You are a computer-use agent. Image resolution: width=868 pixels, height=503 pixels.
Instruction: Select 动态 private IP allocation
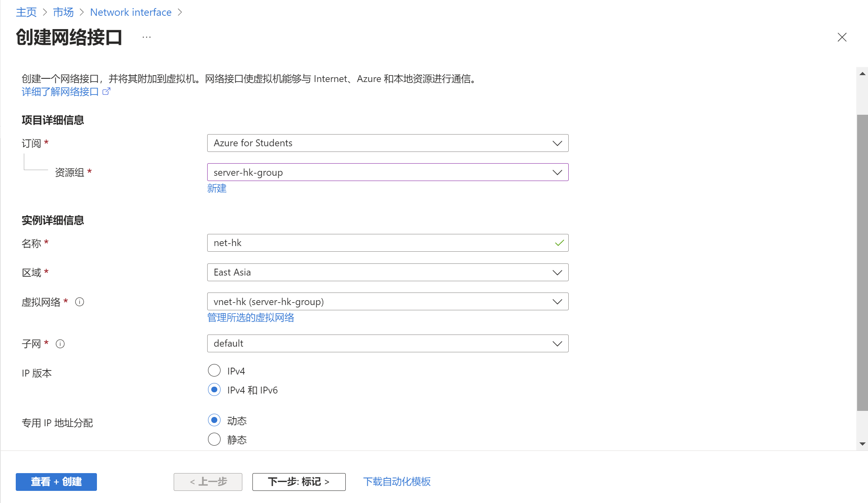(x=214, y=420)
